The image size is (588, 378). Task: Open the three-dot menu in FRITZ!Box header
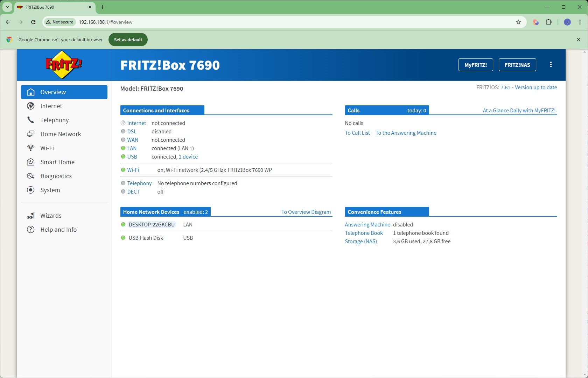pos(551,65)
